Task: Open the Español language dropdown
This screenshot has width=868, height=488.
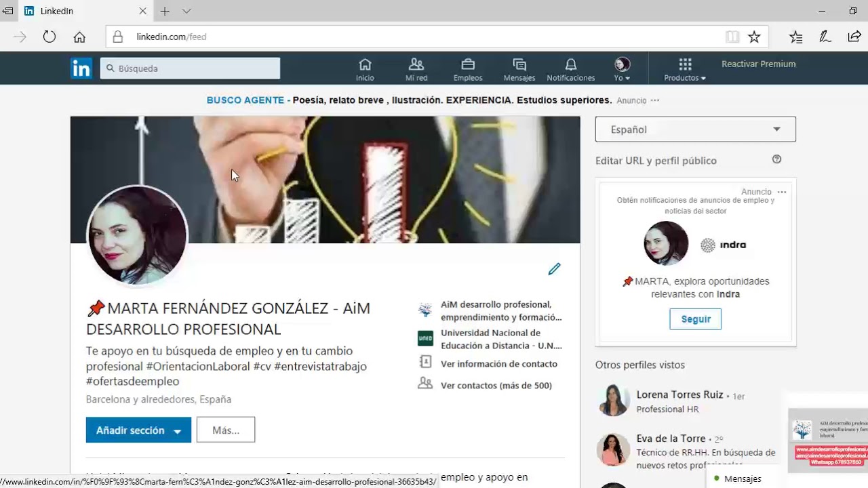Action: tap(695, 129)
